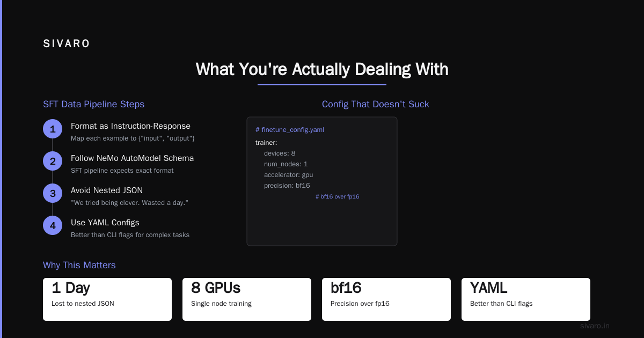Select "Format as Instruction-Response" step title

point(130,126)
